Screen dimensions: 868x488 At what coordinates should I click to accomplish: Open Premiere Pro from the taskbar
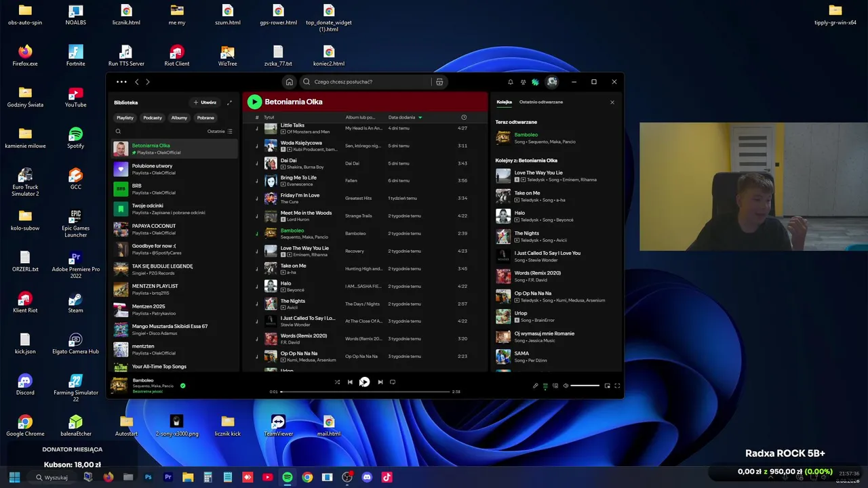[168, 477]
